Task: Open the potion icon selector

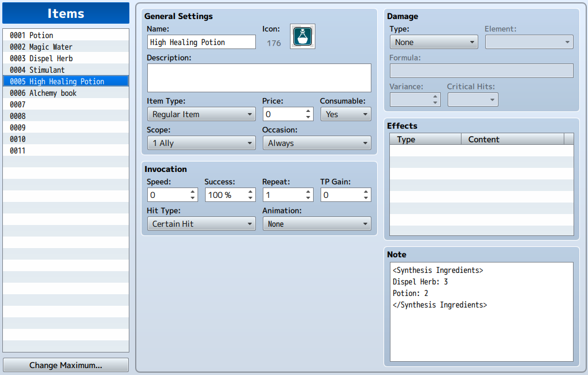Action: click(303, 36)
